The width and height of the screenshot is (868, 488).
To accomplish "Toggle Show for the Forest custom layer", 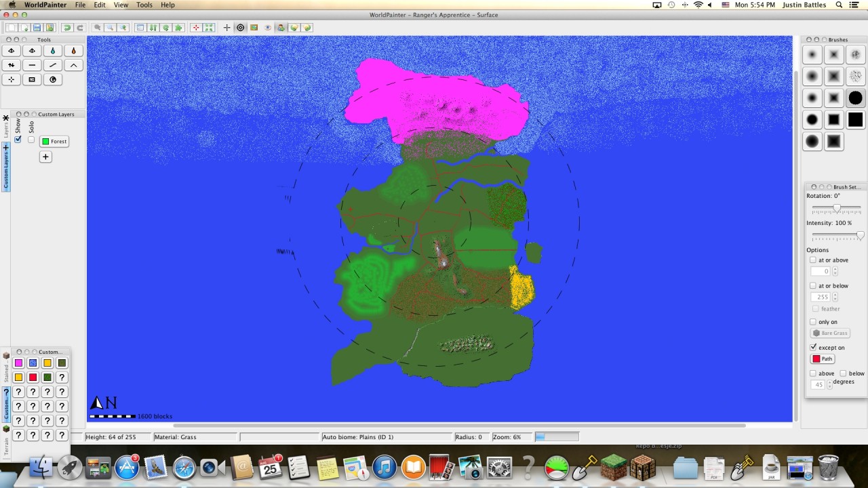I will coord(18,140).
